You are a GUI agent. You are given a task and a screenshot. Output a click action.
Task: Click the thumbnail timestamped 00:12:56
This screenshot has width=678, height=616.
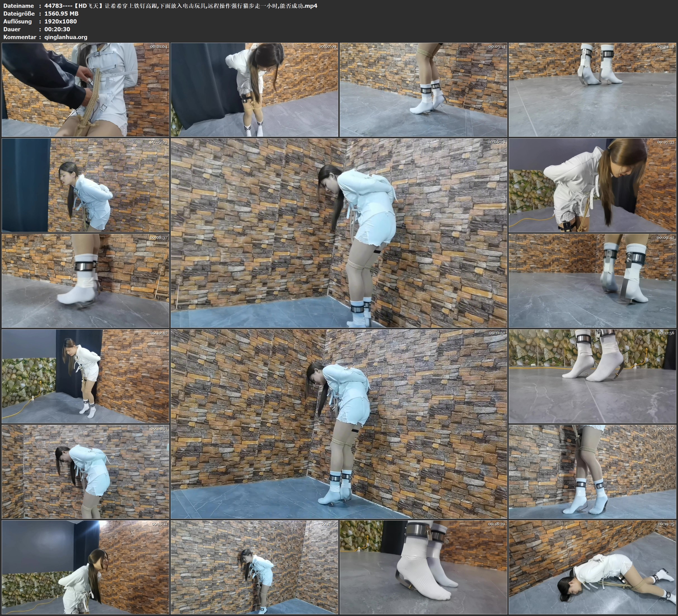click(x=592, y=376)
